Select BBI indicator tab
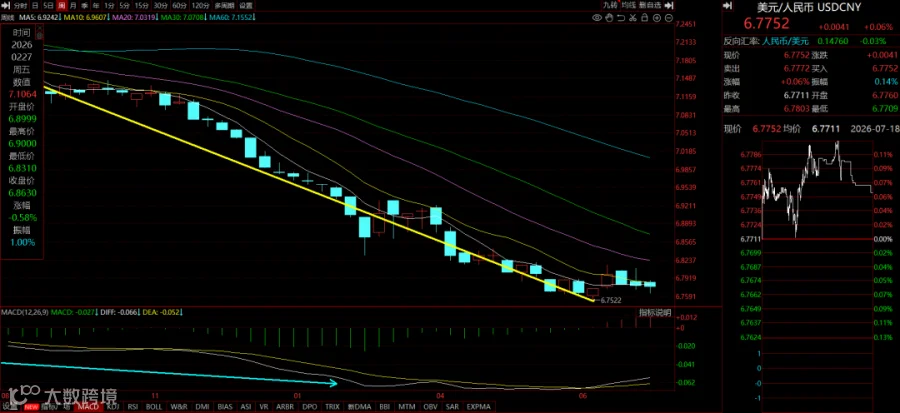The width and height of the screenshot is (900, 413). pos(385,407)
